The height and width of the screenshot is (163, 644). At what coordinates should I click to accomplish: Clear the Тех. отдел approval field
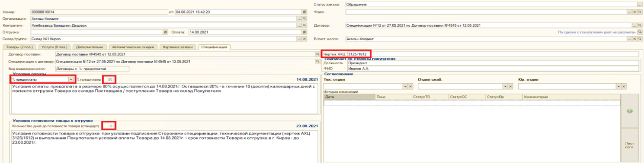tap(410, 87)
